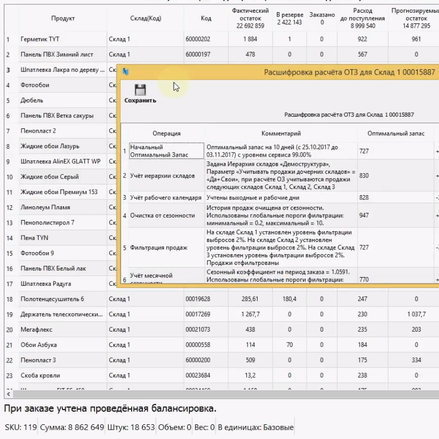Select the Пенополистирол 7 product
439x439 pixels.
point(47,222)
